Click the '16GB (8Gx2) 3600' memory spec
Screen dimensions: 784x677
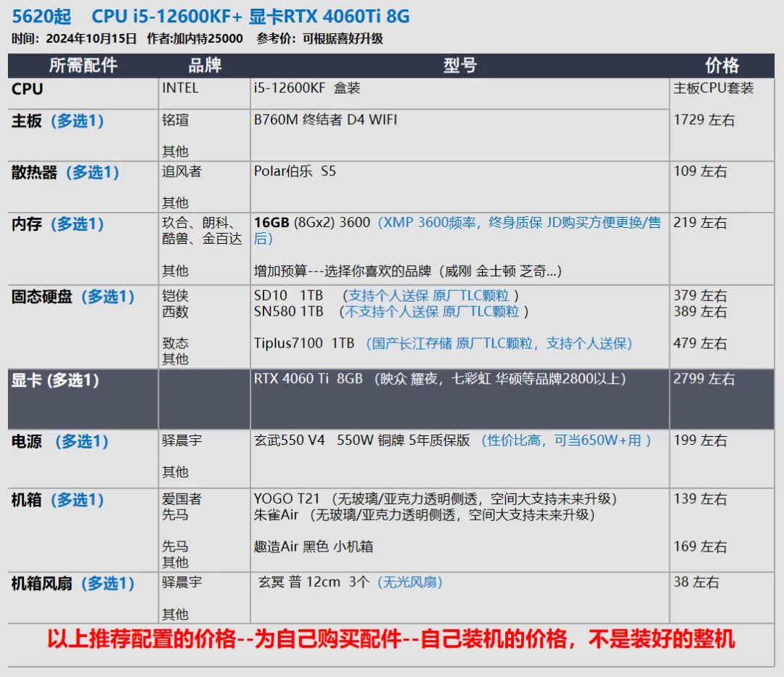pos(312,223)
